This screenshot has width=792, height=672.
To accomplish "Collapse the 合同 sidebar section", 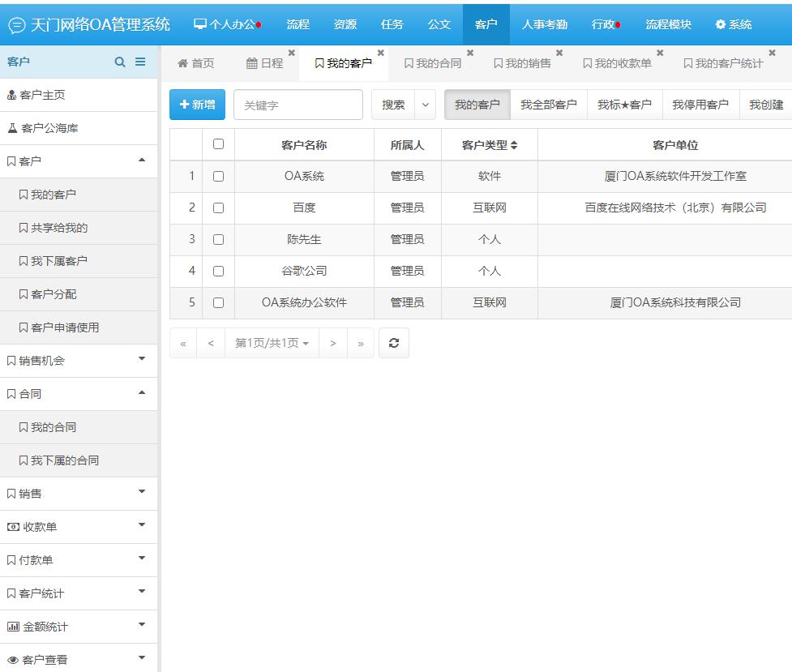I will pyautogui.click(x=142, y=392).
